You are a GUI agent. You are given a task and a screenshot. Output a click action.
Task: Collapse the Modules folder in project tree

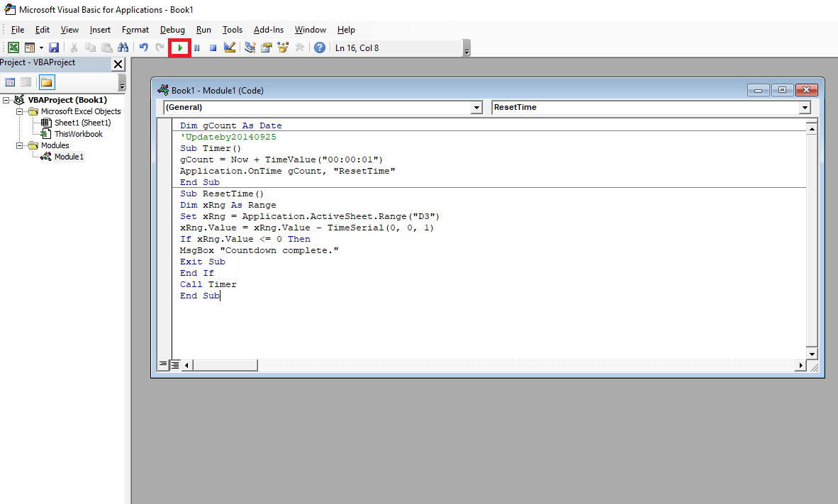click(x=18, y=145)
